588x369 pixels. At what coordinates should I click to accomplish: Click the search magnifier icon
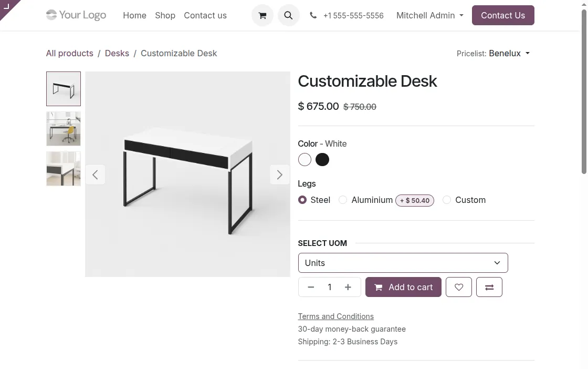click(x=288, y=15)
